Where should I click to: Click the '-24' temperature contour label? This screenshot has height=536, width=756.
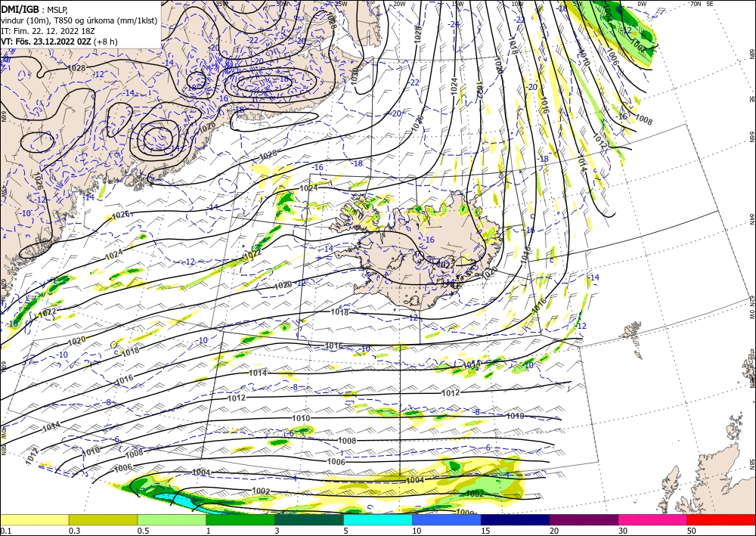453,23
